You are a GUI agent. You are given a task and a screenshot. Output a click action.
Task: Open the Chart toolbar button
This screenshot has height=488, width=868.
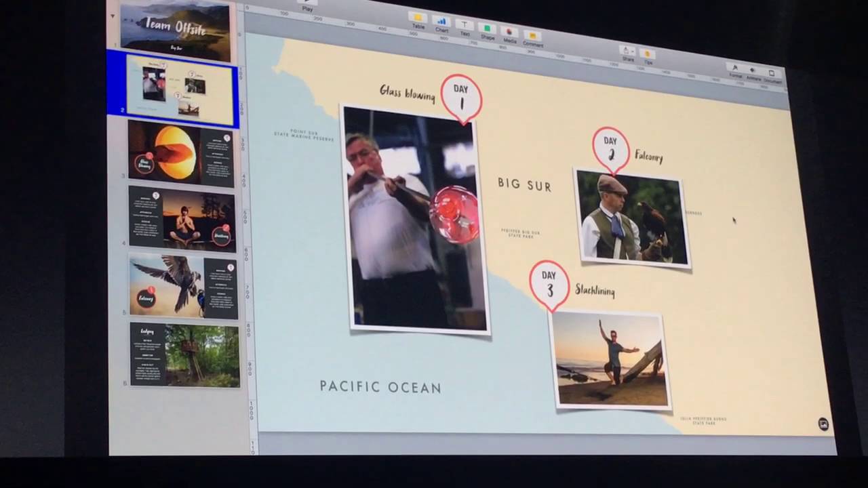pos(441,24)
